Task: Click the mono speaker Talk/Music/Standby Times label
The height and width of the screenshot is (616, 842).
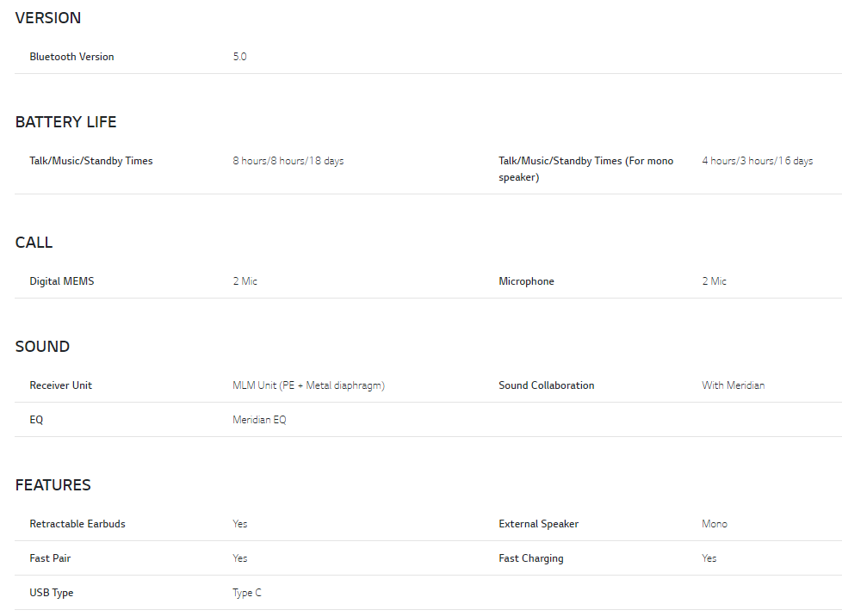Action: pyautogui.click(x=585, y=169)
